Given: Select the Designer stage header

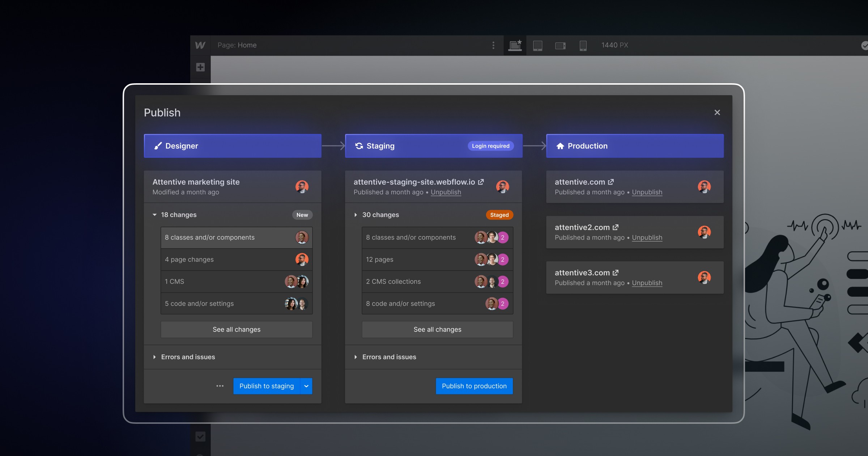Looking at the screenshot, I should 233,146.
